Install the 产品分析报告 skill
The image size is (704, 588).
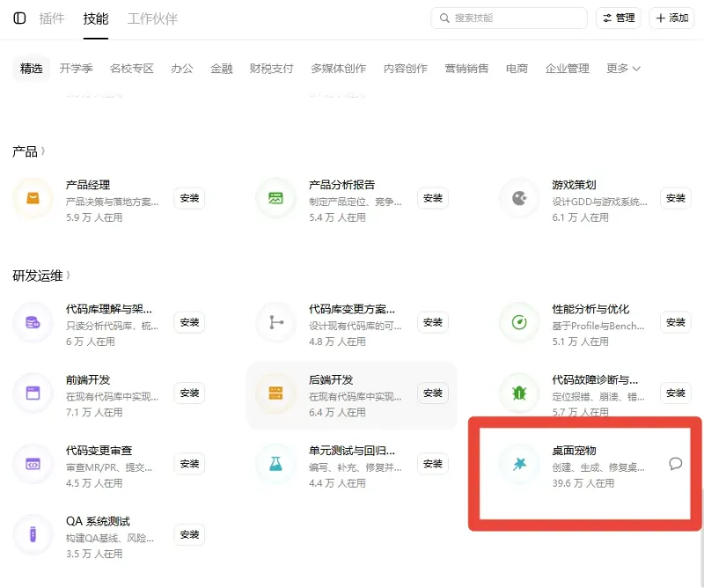433,198
